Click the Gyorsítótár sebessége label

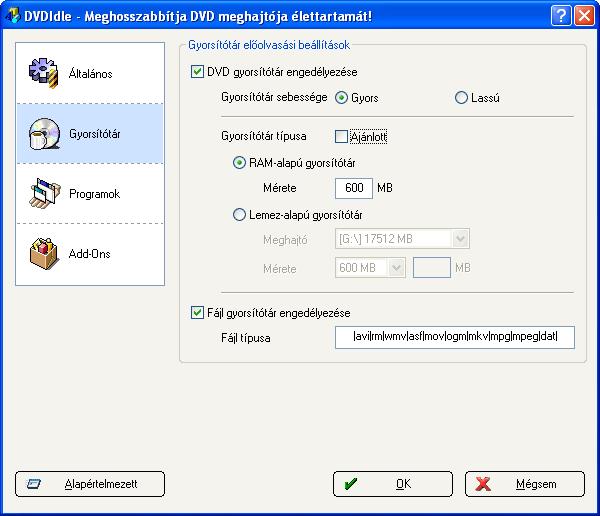274,97
